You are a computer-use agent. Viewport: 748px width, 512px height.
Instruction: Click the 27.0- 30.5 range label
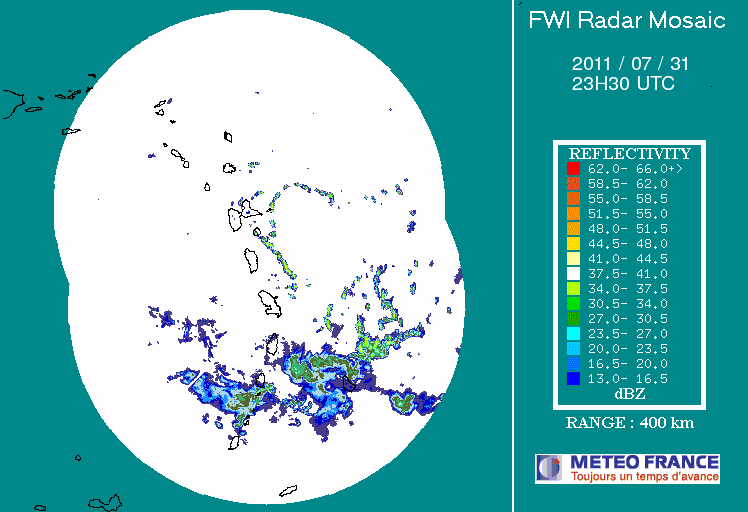pos(627,318)
